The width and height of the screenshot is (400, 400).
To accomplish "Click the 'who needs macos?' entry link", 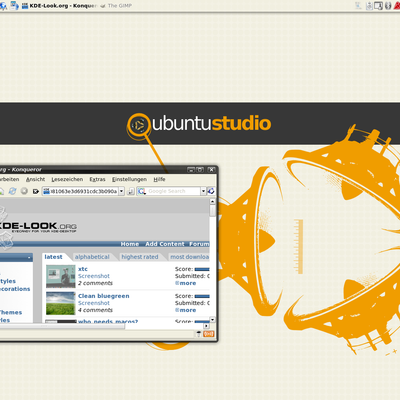I will click(x=108, y=321).
